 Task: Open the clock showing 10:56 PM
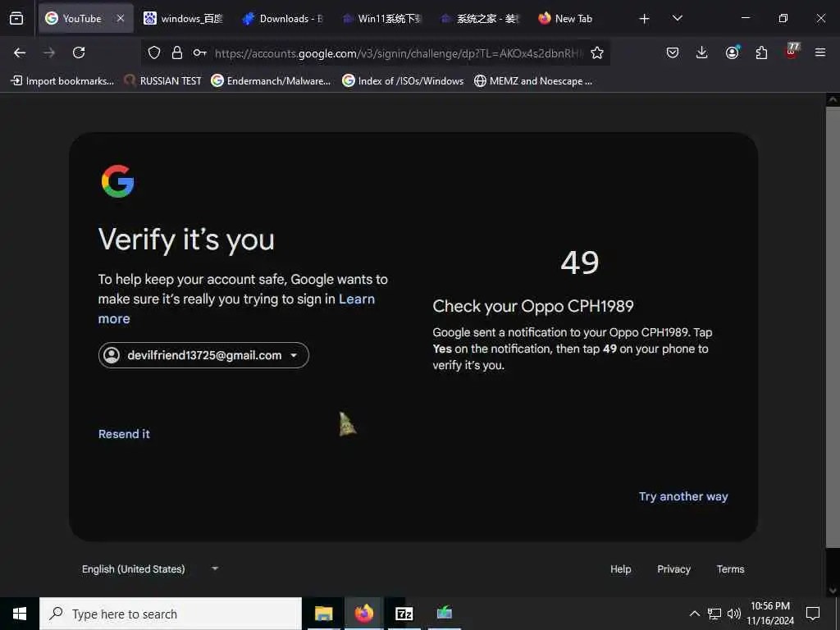pos(770,614)
